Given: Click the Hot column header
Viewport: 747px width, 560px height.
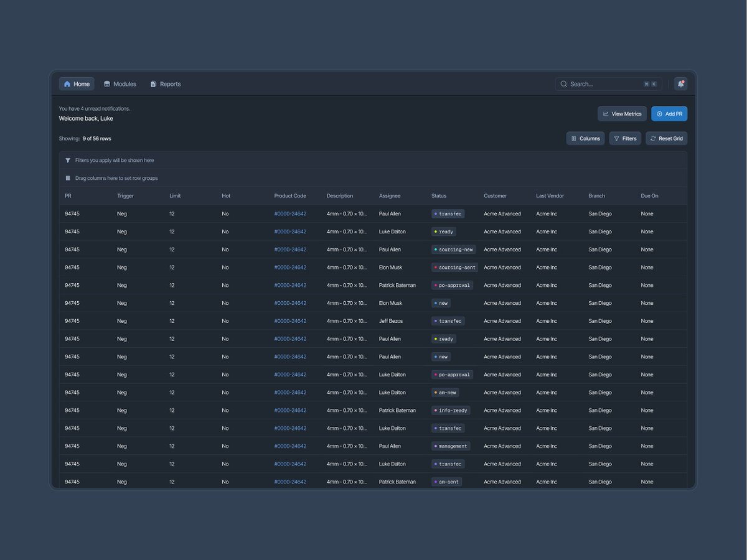Looking at the screenshot, I should pyautogui.click(x=226, y=196).
